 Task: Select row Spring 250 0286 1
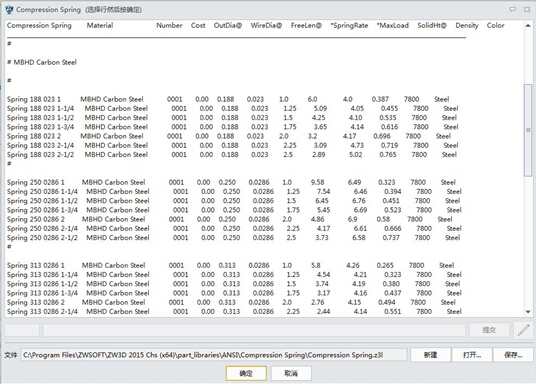coord(231,182)
